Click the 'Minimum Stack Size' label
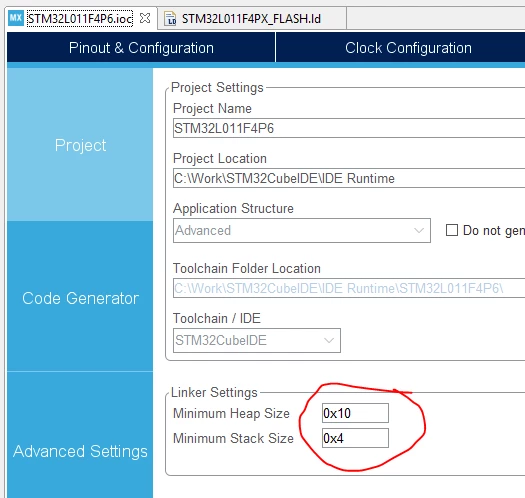Screen dimensions: 525x498 click(233, 438)
